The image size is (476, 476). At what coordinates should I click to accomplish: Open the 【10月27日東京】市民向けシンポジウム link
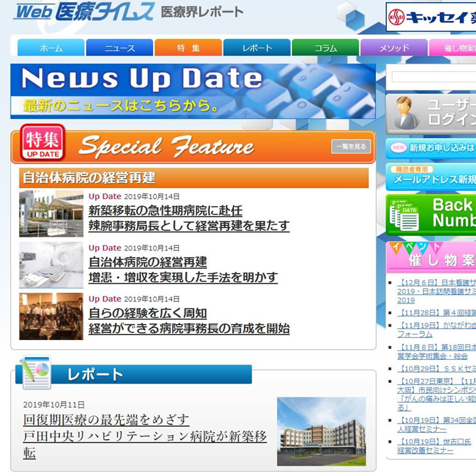pos(436,394)
